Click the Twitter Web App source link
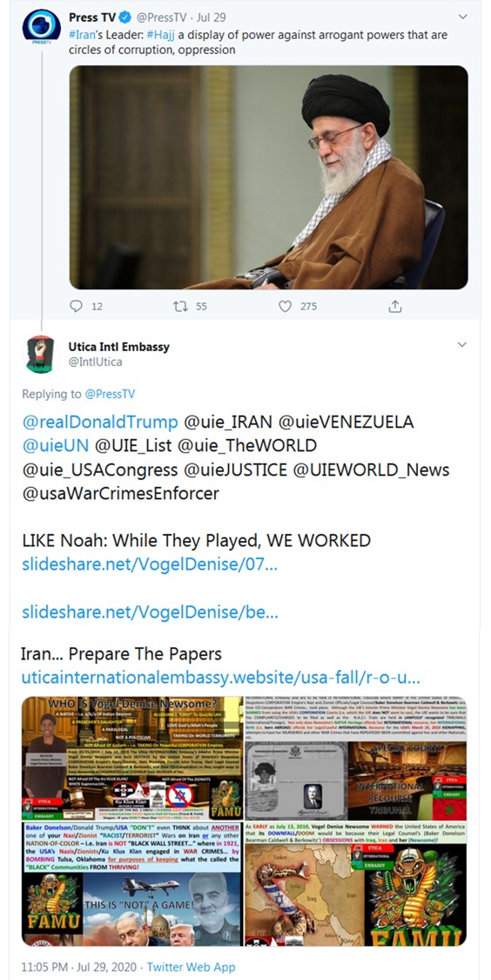491x980 pixels. coord(192,967)
